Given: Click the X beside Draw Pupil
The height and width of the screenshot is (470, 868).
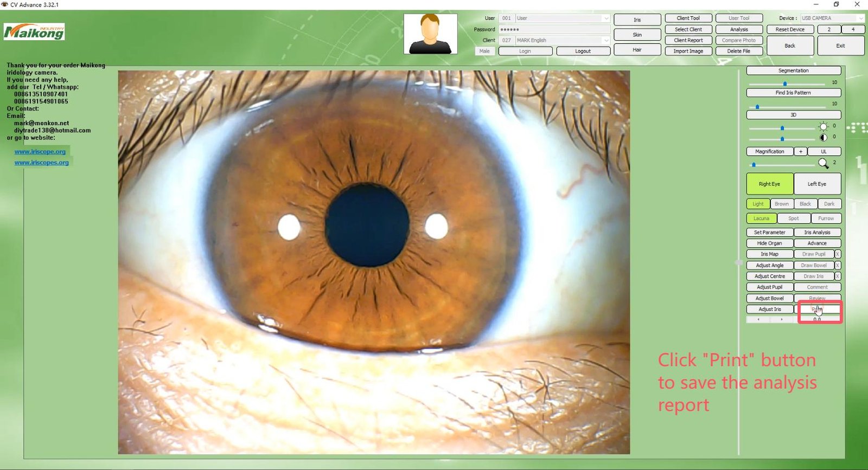Looking at the screenshot, I should (838, 254).
